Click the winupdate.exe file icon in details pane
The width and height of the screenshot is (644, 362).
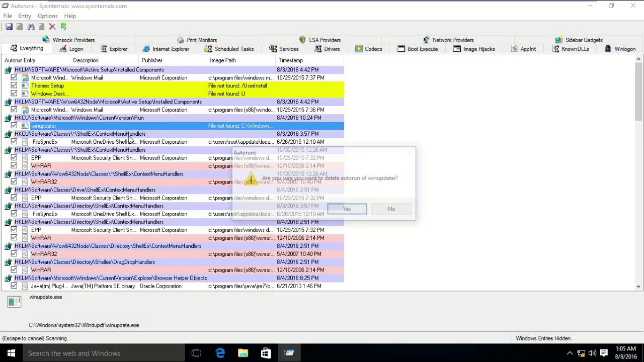pyautogui.click(x=14, y=302)
